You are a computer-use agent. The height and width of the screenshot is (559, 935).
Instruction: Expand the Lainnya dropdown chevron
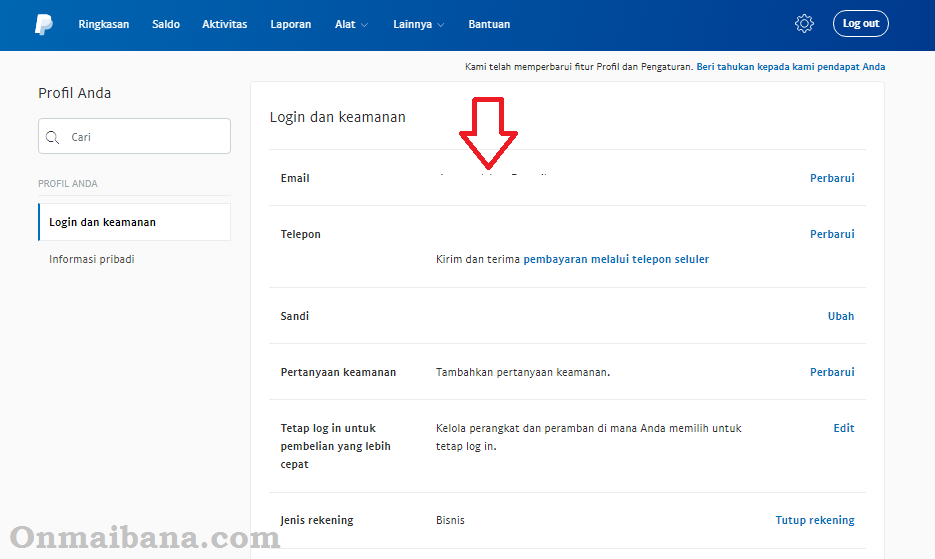(x=441, y=25)
